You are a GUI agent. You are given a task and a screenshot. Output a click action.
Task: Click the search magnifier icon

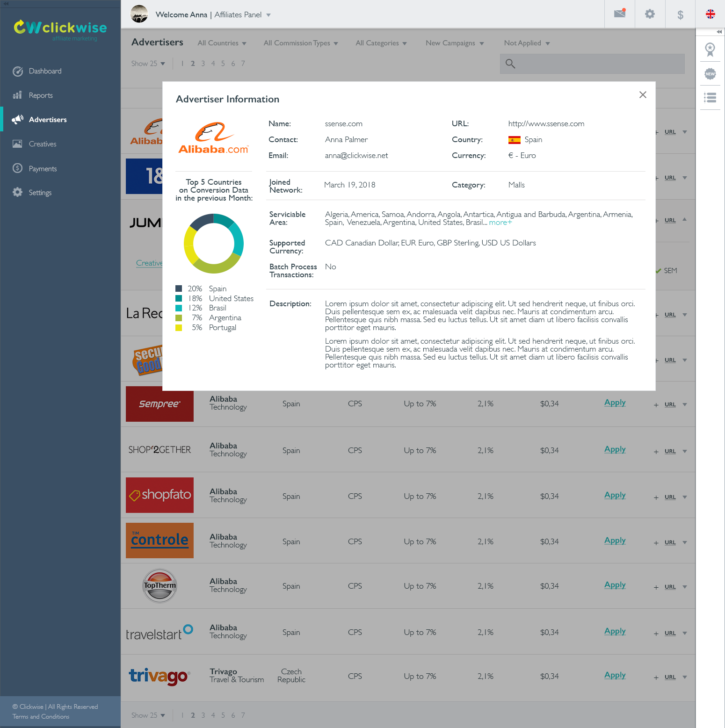tap(510, 64)
